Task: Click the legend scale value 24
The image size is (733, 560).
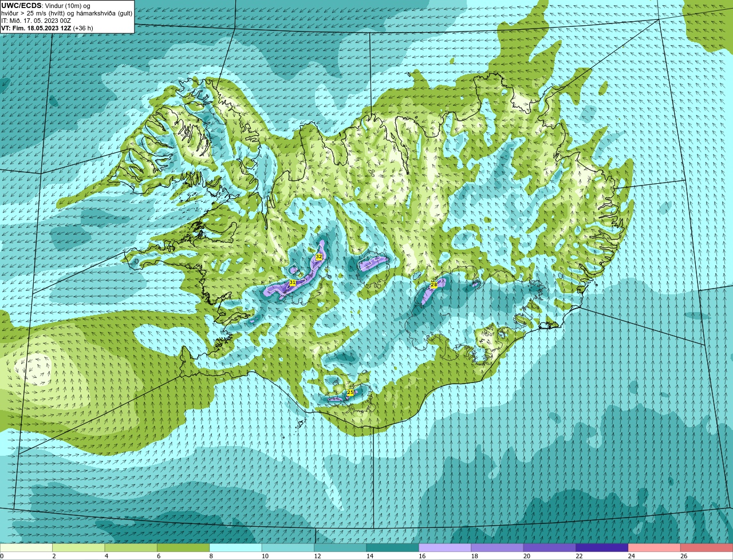Action: pos(632,556)
